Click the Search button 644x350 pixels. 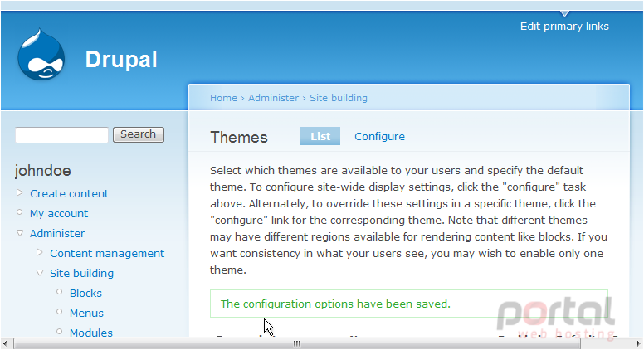139,134
